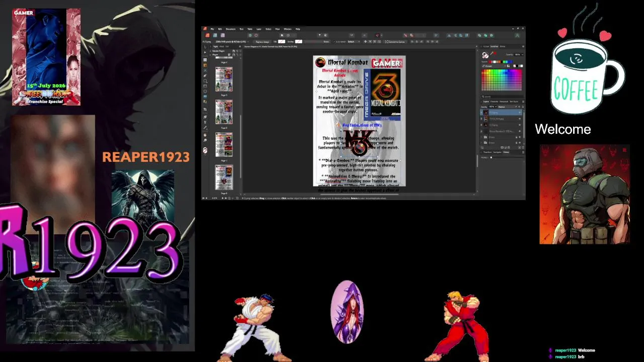
Task: Select the Move tool arrow
Action: click(x=205, y=47)
